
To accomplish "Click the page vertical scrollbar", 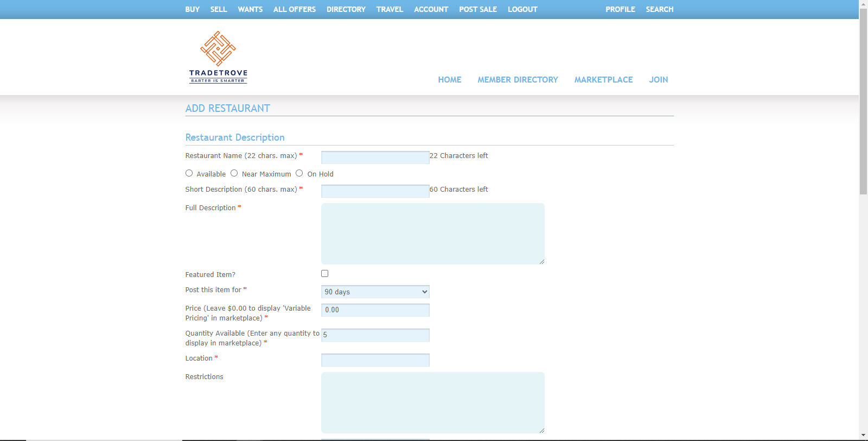I will tap(863, 109).
